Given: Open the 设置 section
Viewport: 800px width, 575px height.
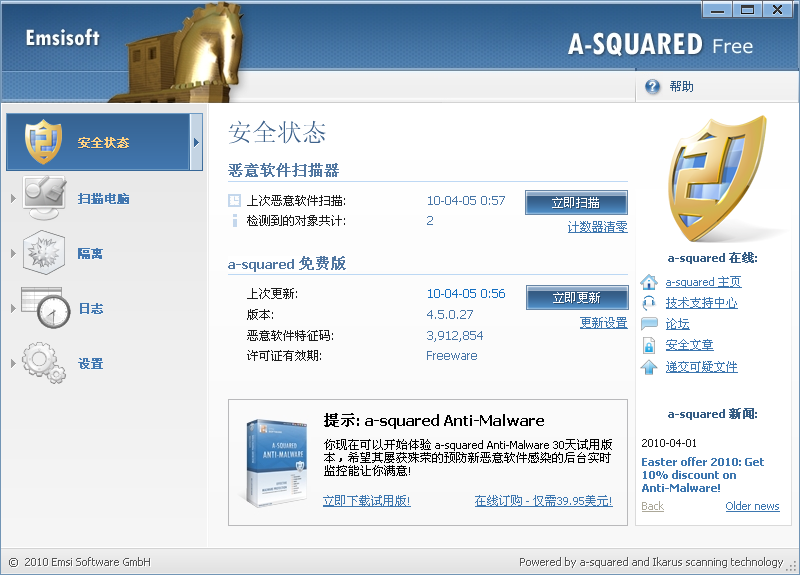Looking at the screenshot, I should (91, 363).
